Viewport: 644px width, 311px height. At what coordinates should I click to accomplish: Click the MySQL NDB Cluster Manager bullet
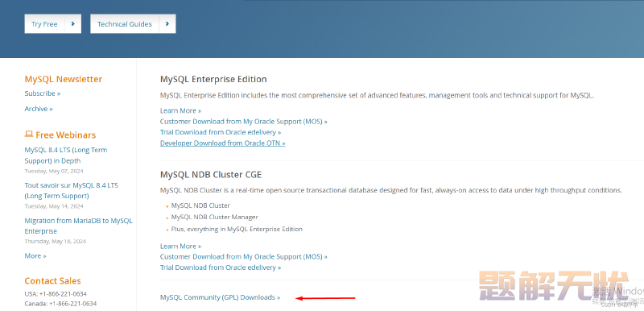tap(215, 217)
